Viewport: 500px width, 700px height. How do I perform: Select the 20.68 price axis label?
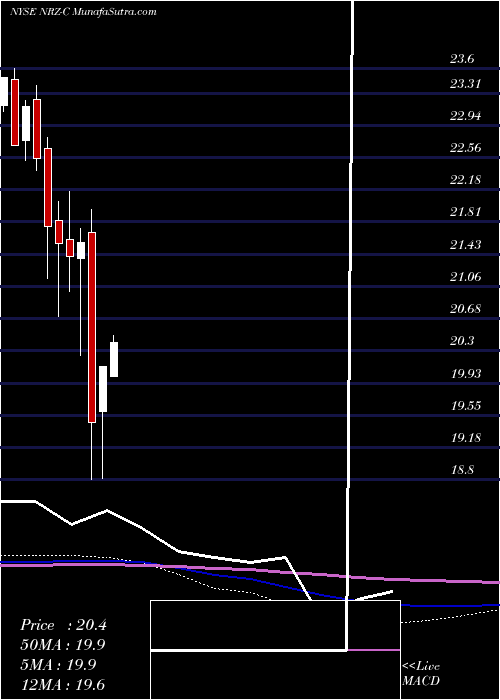pyautogui.click(x=465, y=309)
